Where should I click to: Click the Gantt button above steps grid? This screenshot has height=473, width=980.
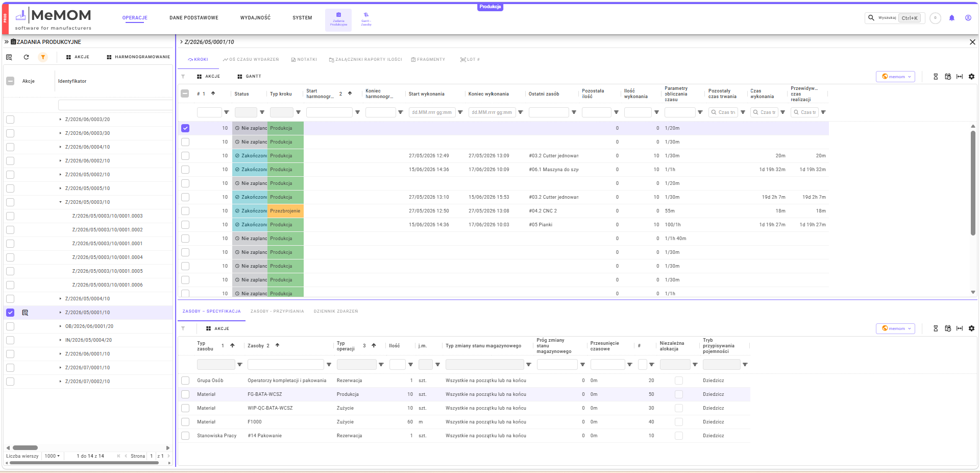[249, 77]
